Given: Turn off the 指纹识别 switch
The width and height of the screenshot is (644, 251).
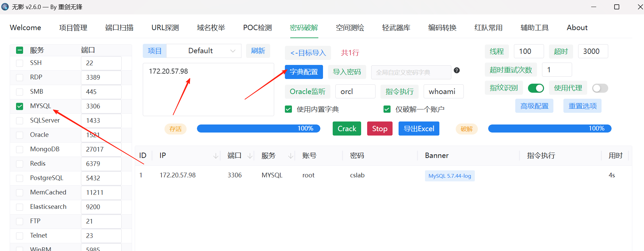Looking at the screenshot, I should [x=536, y=88].
